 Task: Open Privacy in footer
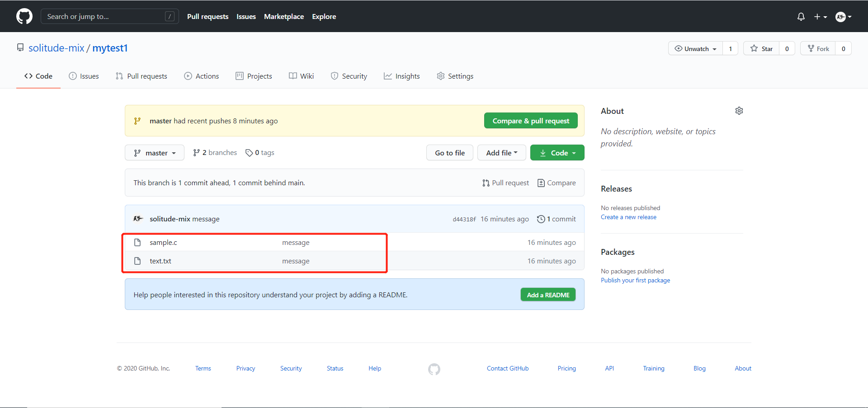[245, 368]
